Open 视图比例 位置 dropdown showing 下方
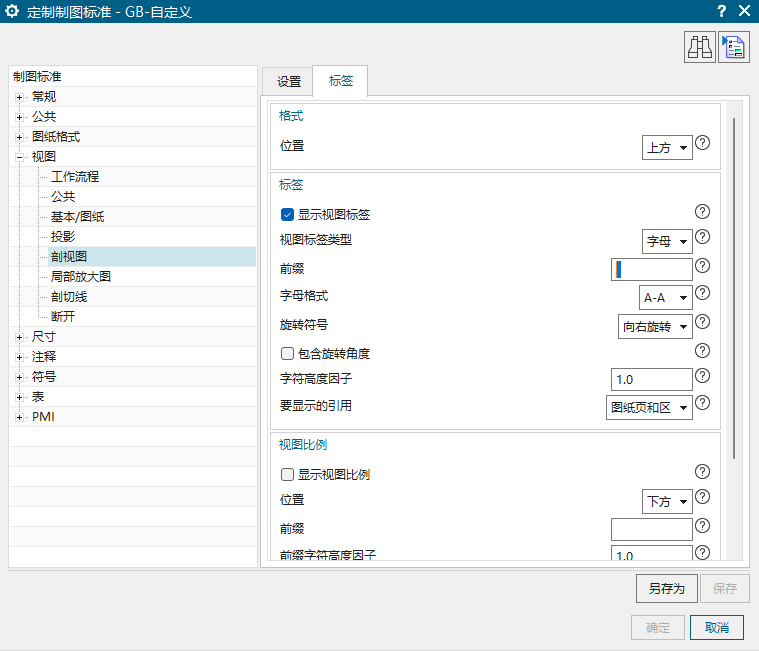This screenshot has height=651, width=759. [667, 501]
